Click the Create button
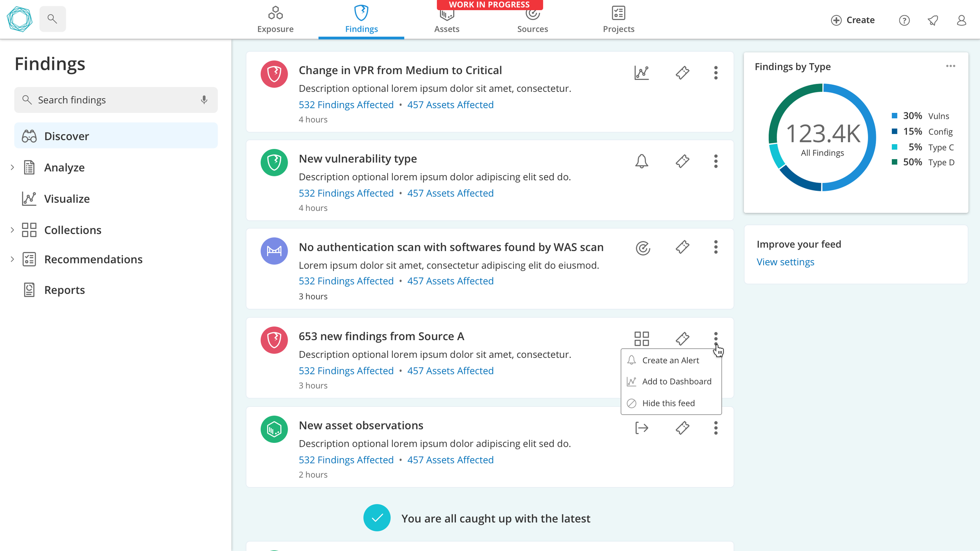The width and height of the screenshot is (980, 551). 853,20
